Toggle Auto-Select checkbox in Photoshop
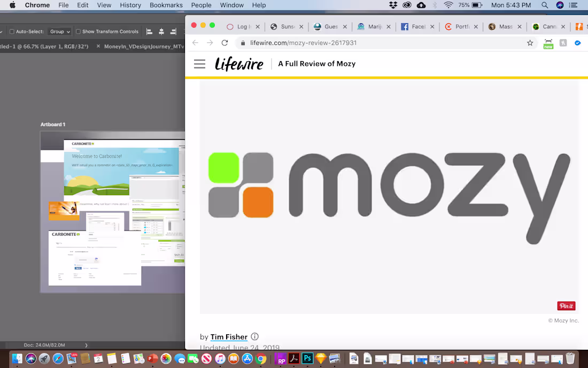 12,32
